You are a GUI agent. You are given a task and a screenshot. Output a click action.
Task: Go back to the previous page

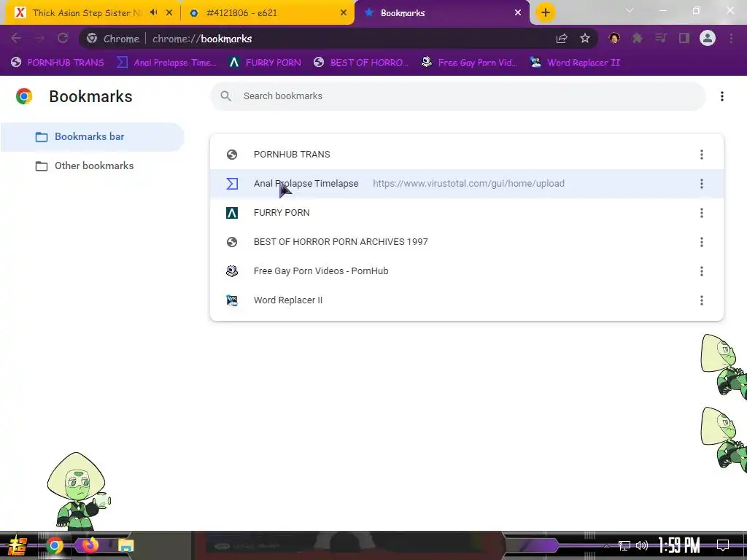coord(16,39)
